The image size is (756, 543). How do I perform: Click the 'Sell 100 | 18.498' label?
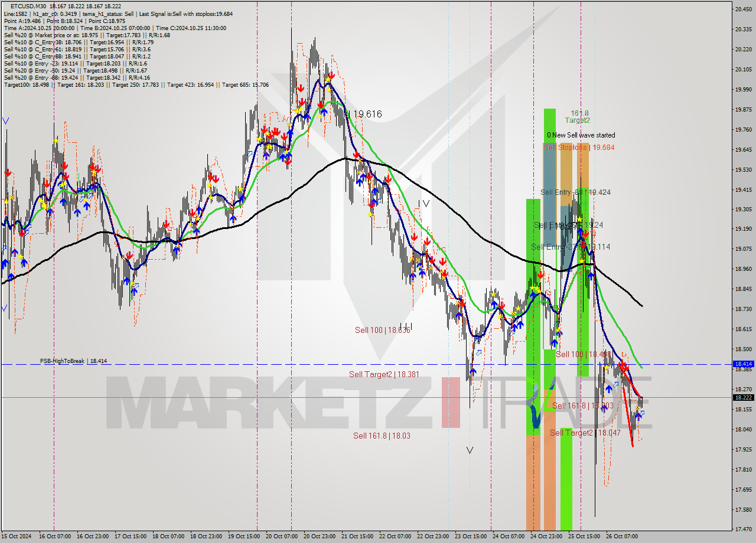tap(583, 354)
